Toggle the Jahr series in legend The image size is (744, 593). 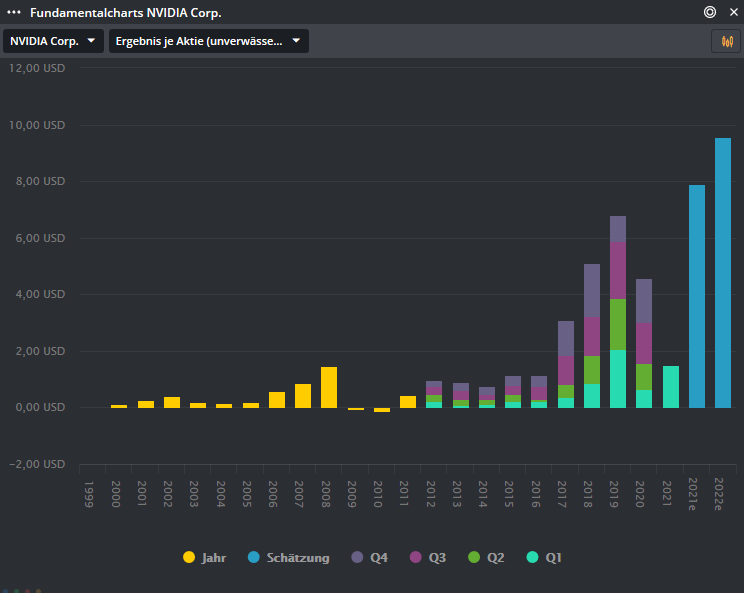(x=205, y=557)
